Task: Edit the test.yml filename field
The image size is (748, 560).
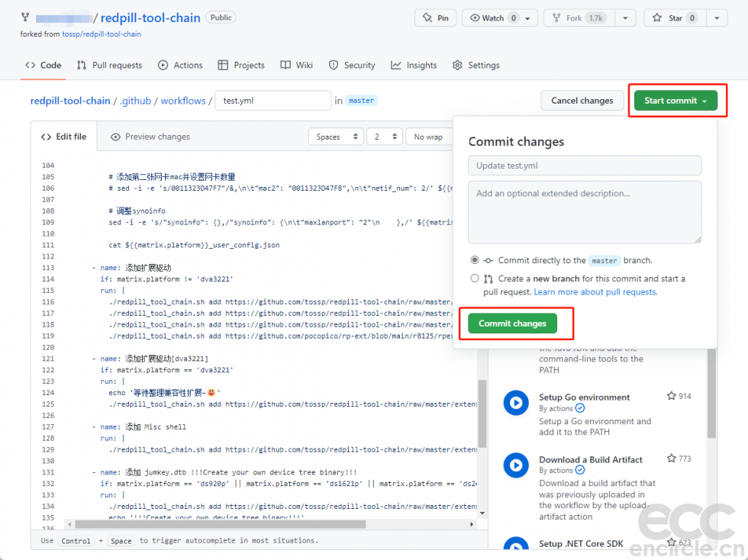Action: pyautogui.click(x=273, y=101)
